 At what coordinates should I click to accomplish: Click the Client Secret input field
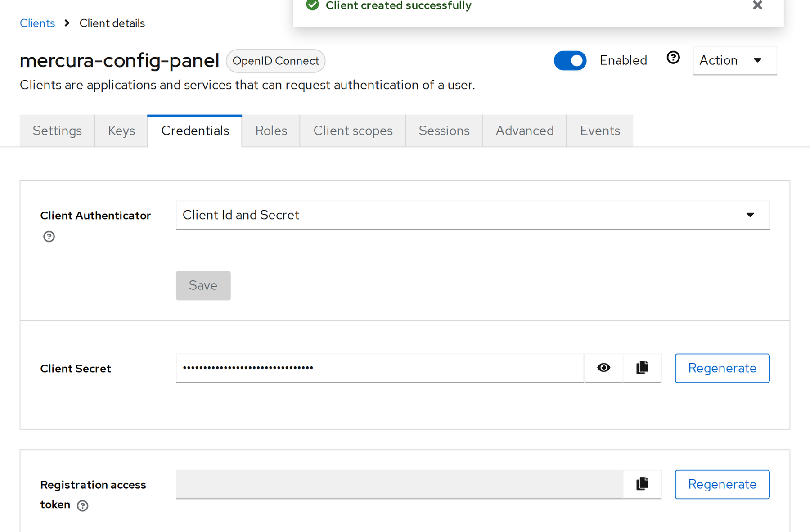380,368
